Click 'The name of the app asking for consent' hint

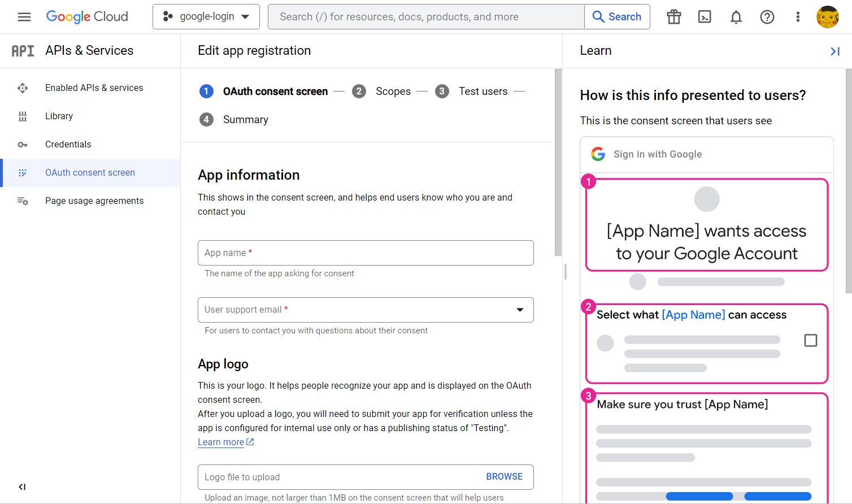pos(279,273)
